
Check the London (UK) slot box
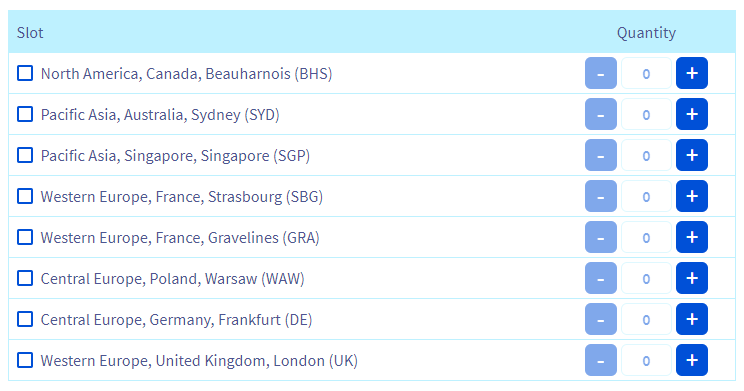point(25,360)
